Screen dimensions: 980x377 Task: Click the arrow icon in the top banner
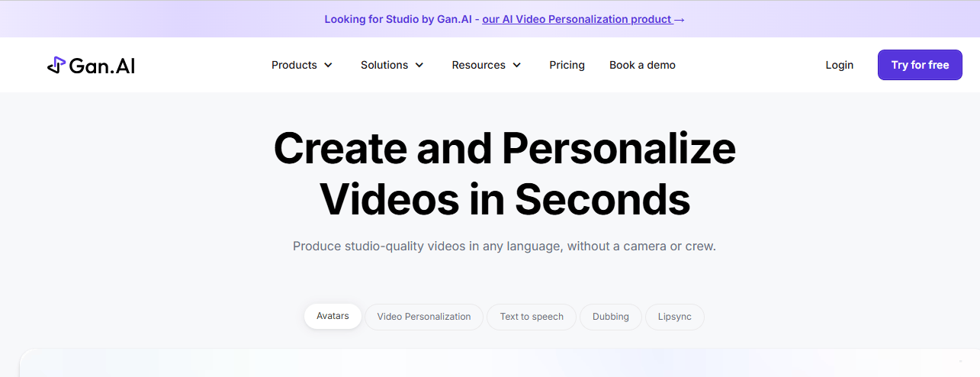click(680, 20)
